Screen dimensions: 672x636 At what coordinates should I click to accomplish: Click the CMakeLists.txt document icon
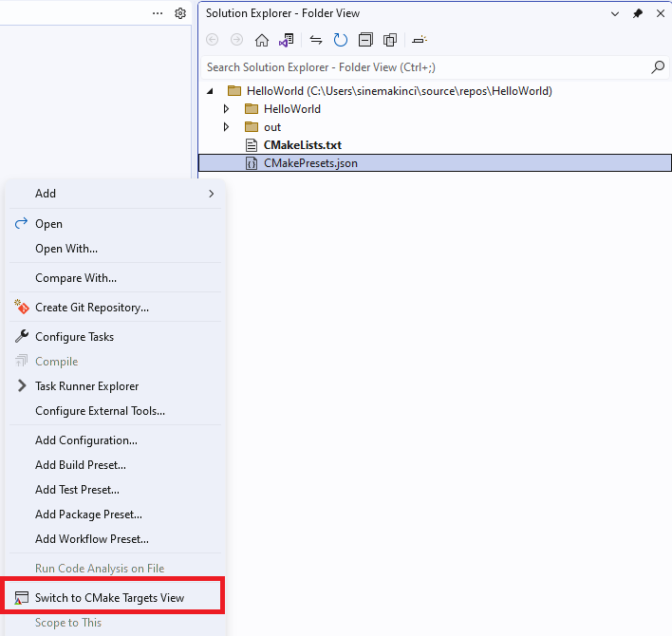tap(252, 145)
